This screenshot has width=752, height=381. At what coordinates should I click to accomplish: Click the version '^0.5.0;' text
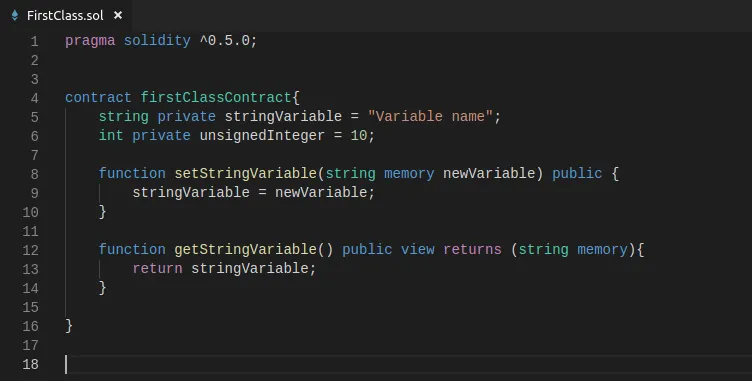(x=228, y=41)
